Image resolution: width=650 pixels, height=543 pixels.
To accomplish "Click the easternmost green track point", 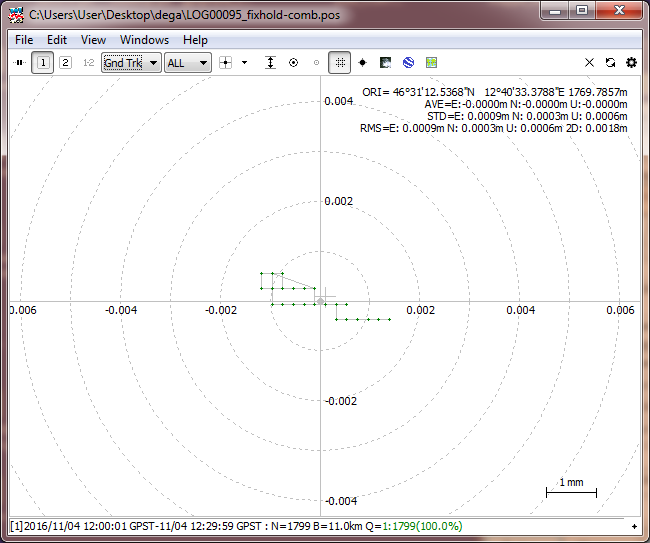I will coord(390,320).
